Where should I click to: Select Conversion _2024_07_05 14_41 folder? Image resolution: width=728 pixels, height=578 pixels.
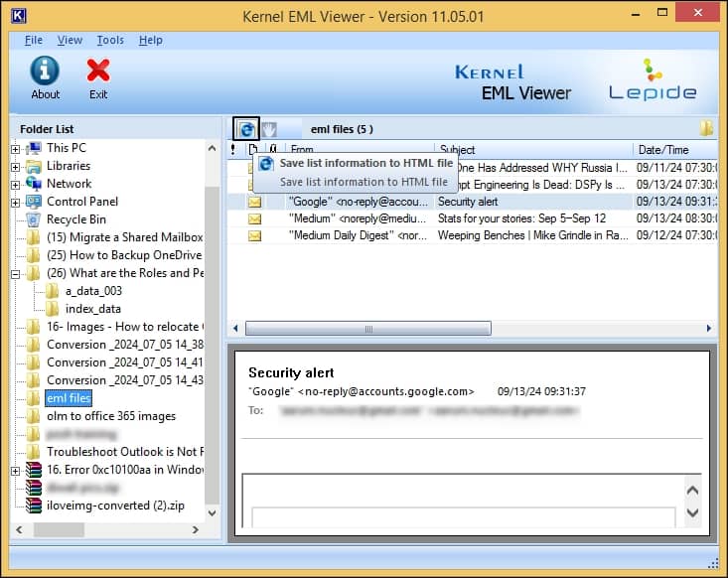click(125, 362)
